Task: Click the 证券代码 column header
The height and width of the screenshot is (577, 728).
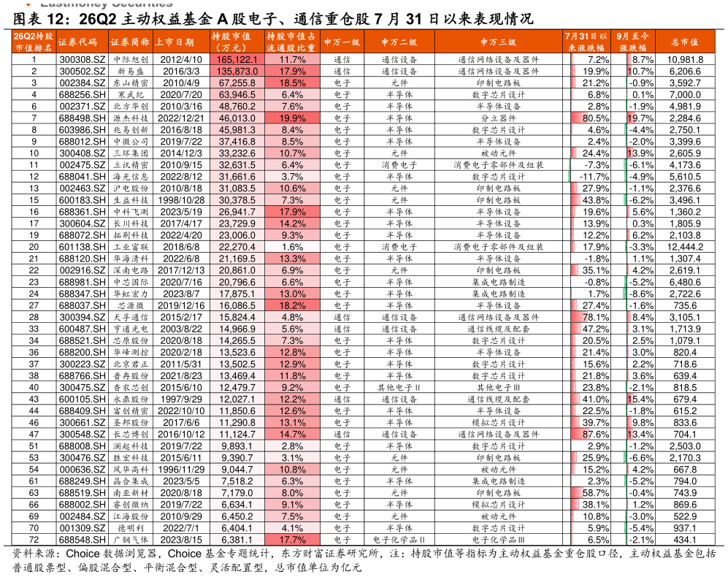Action: coord(77,42)
